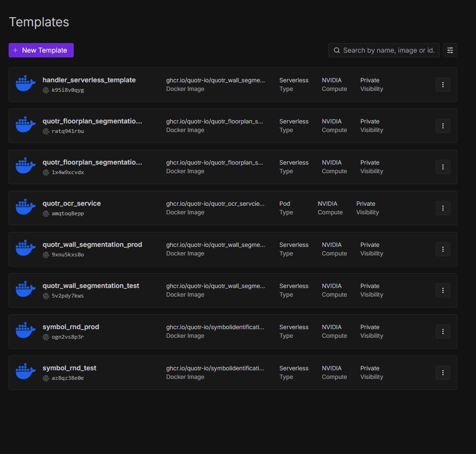The width and height of the screenshot is (476, 454).
Task: Open three-dot menu for quotr_wall_segmentation_prod
Action: (443, 249)
